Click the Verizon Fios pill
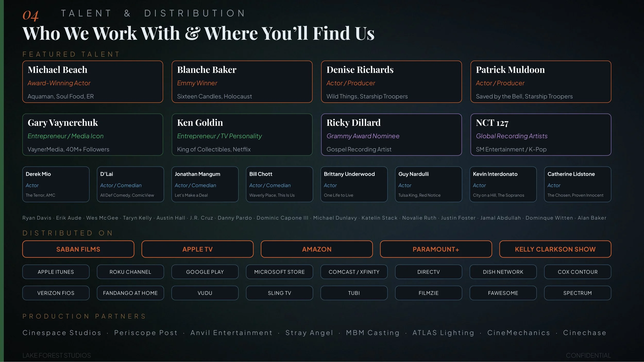 point(56,293)
